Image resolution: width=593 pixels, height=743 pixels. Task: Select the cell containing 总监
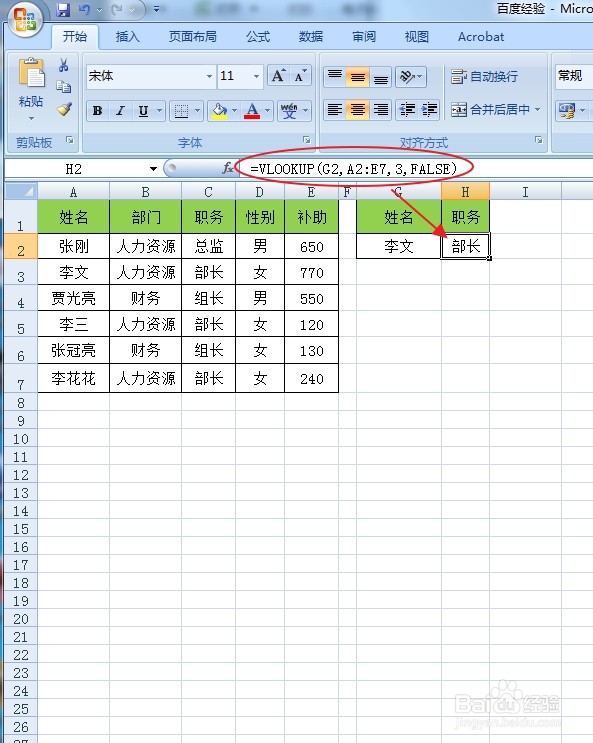[209, 246]
